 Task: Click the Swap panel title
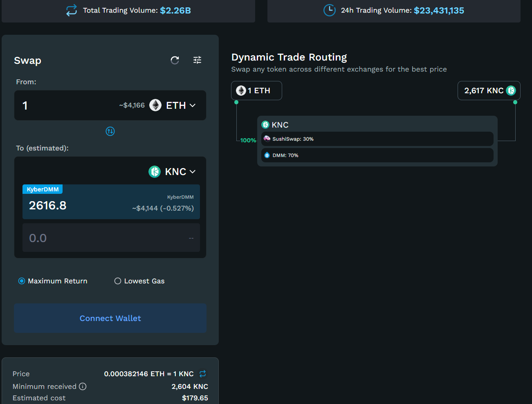[27, 61]
